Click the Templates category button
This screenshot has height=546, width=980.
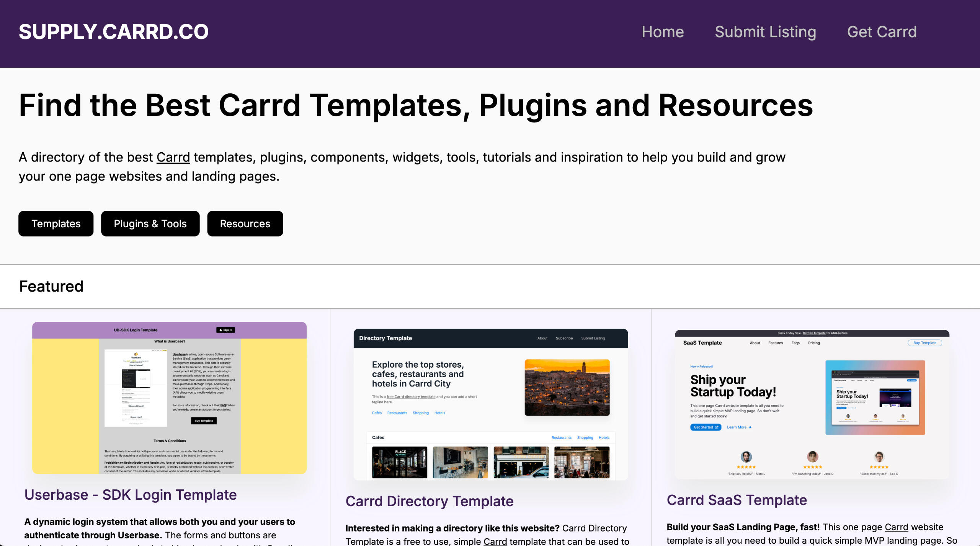point(56,223)
